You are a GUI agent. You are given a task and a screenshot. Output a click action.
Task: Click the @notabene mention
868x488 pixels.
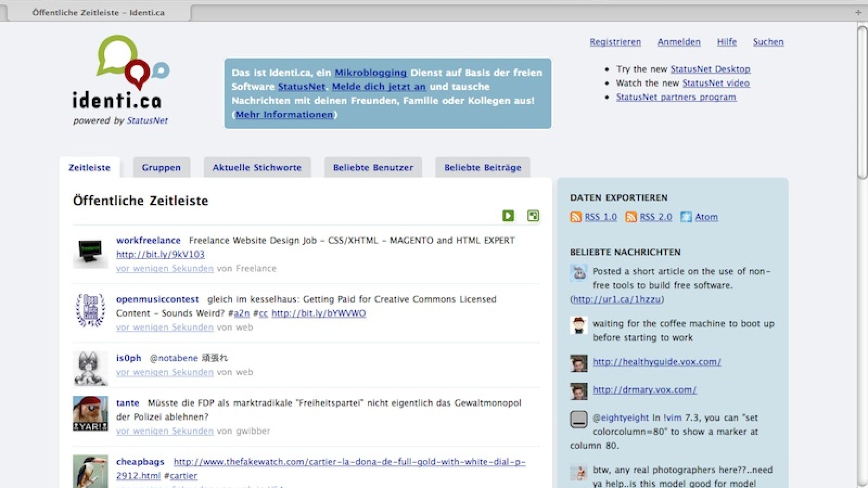tap(174, 358)
